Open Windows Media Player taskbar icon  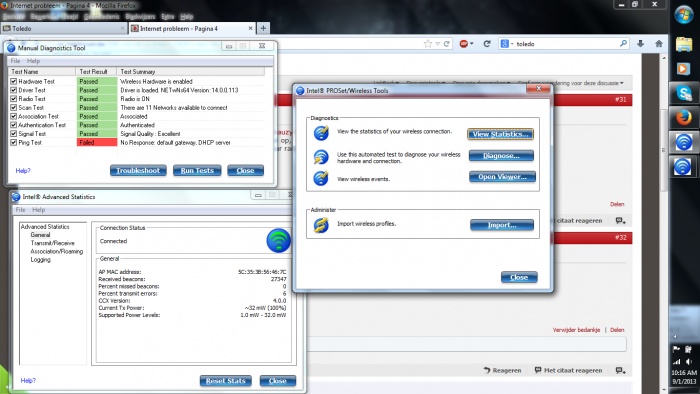tap(683, 69)
